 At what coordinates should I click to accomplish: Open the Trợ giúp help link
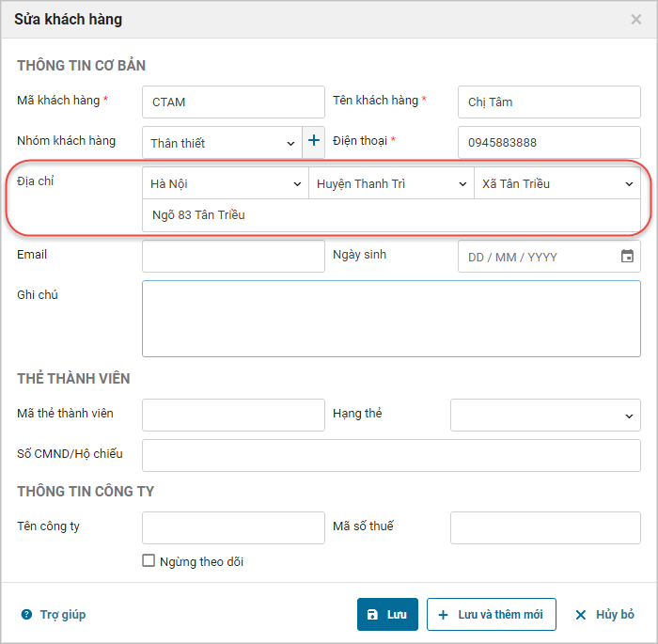[x=62, y=615]
